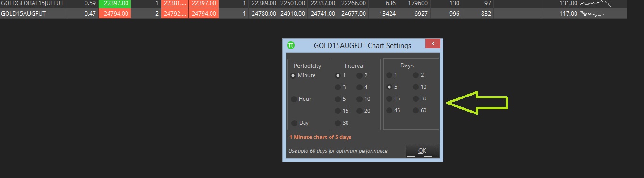Click red 24794.00 last price cell

[x=114, y=14]
